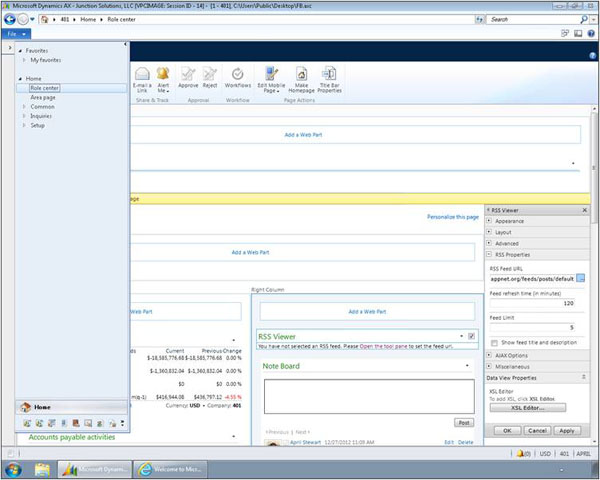
Task: Open Windows Explorer from taskbar
Action: coord(42,469)
